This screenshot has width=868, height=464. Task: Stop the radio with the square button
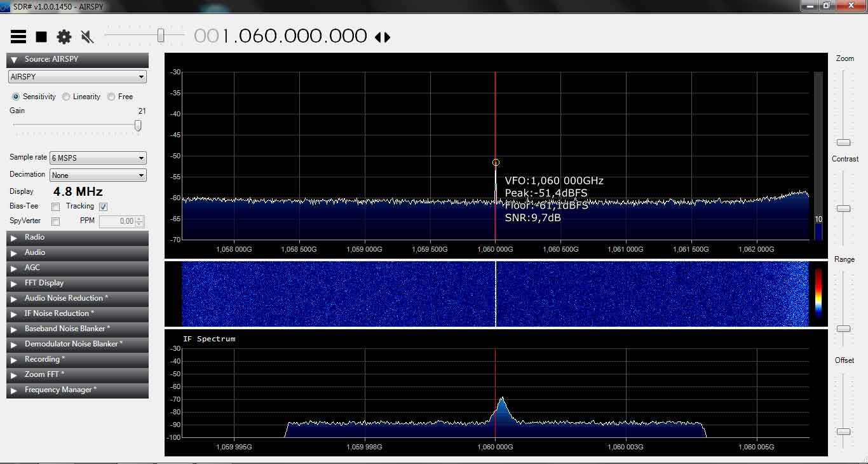pyautogui.click(x=41, y=37)
